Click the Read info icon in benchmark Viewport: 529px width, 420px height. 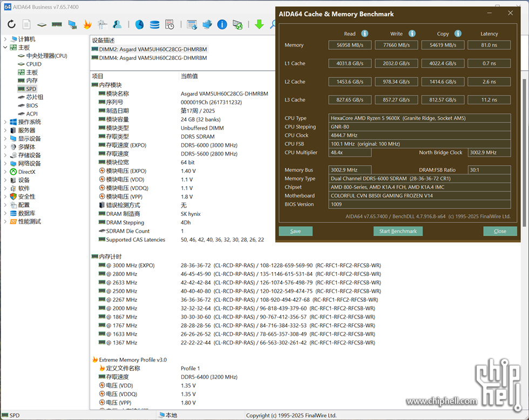(x=365, y=33)
